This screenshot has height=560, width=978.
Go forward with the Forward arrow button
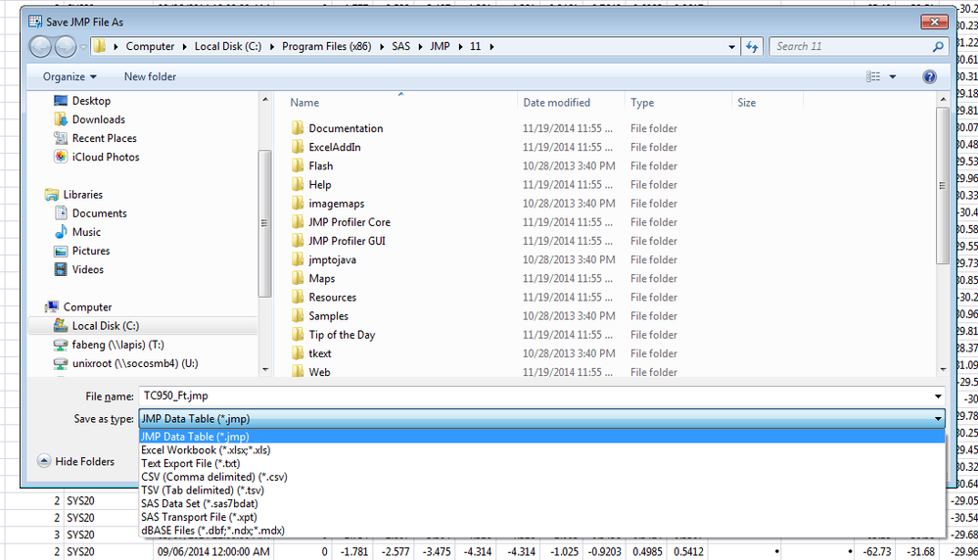[65, 46]
